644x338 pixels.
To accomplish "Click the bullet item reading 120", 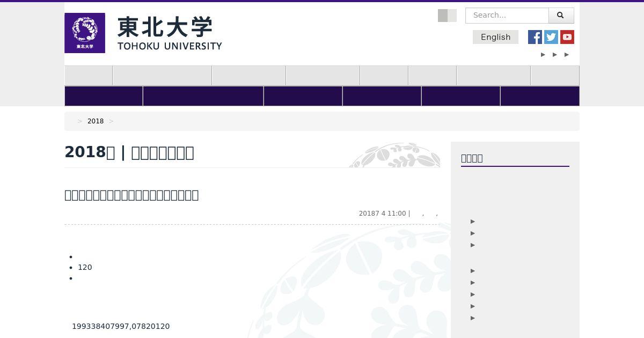I will pyautogui.click(x=85, y=267).
